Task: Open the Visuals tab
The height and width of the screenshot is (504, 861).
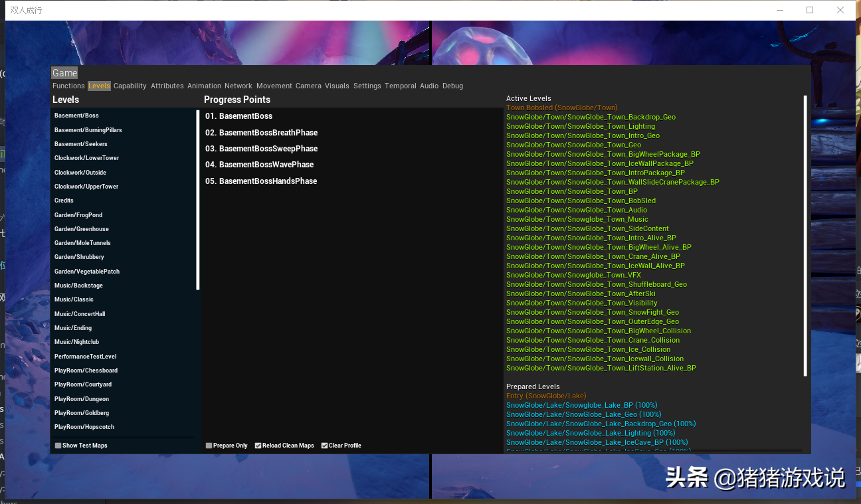Action: 337,86
